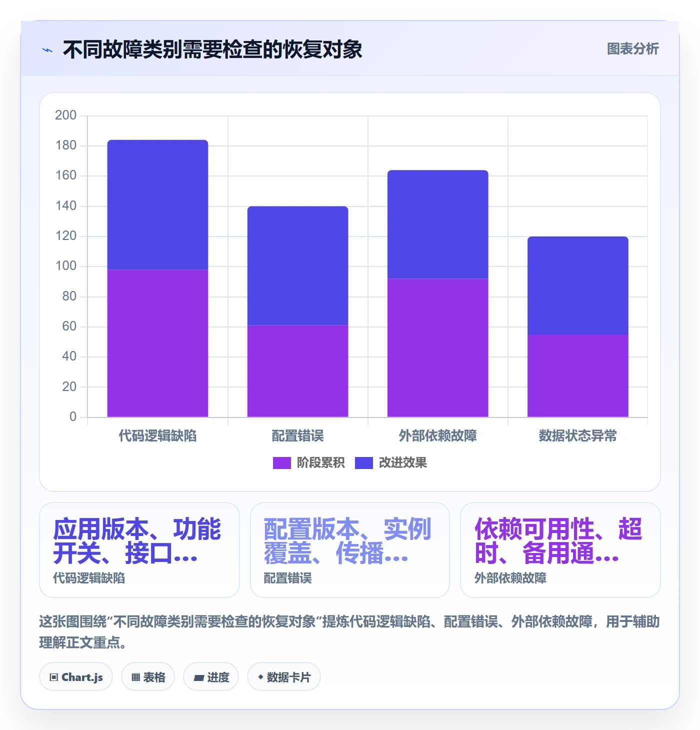The image size is (700, 730).
Task: Click the 数据状态异常 x-axis label
Action: 577,436
